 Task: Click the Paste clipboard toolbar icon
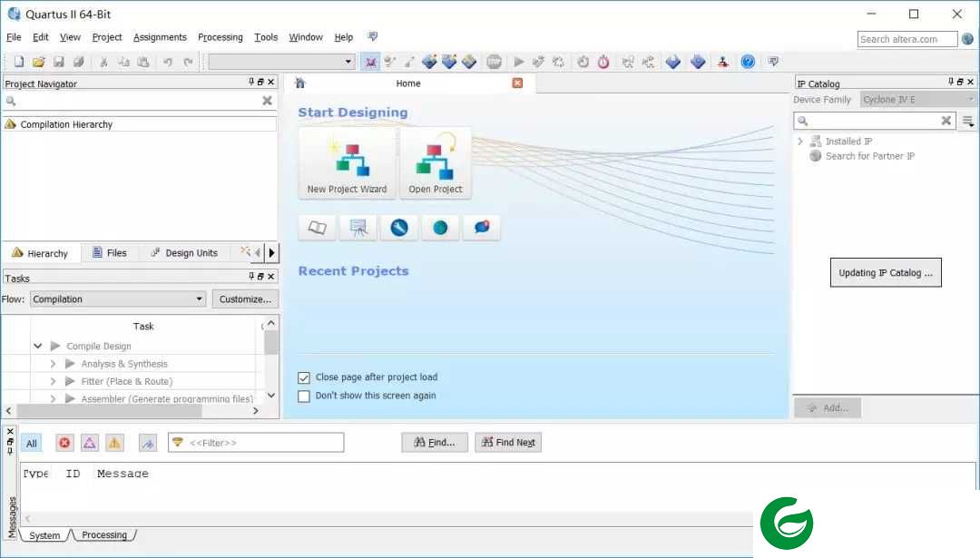143,62
